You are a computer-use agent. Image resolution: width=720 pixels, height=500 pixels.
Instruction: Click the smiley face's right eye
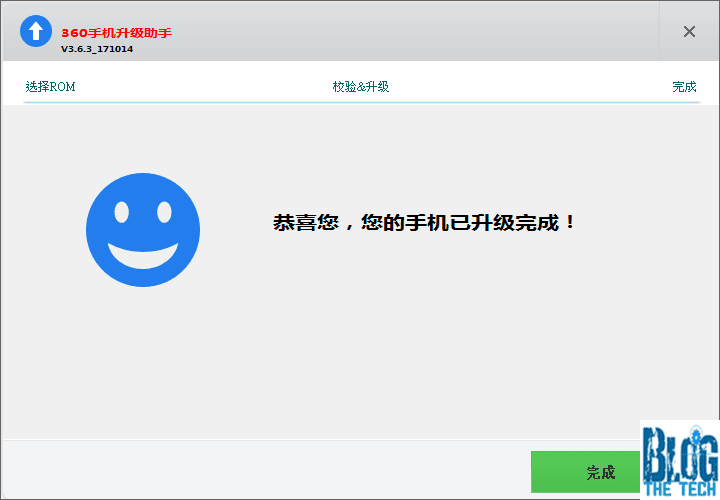tap(164, 212)
